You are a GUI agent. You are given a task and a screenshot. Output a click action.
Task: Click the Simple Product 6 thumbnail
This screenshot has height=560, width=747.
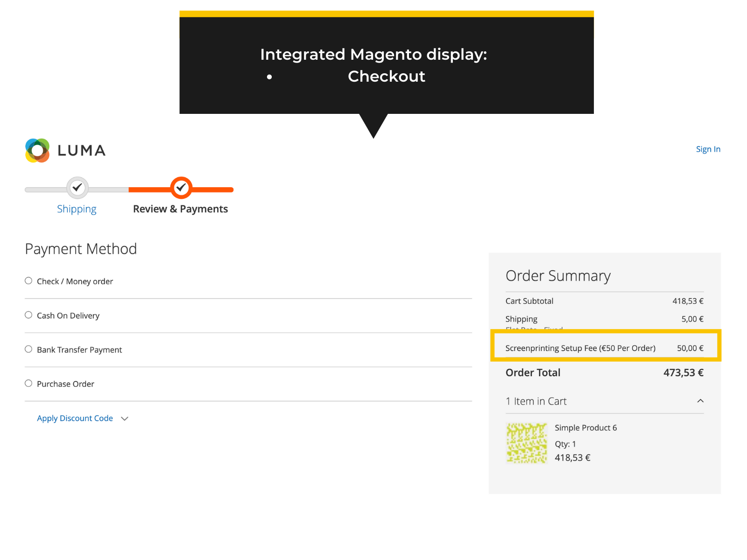[526, 443]
